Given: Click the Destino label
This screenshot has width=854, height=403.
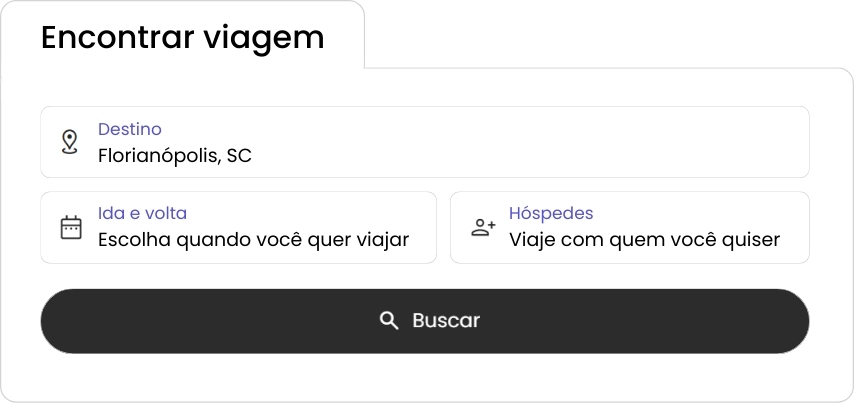Looking at the screenshot, I should click(130, 129).
